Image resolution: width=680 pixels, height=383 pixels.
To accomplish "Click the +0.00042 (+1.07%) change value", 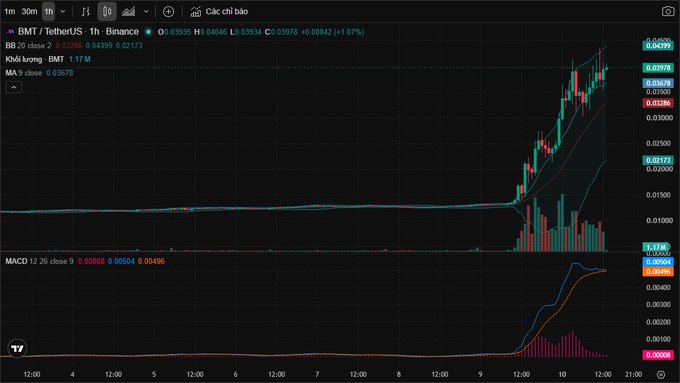I will pyautogui.click(x=333, y=32).
